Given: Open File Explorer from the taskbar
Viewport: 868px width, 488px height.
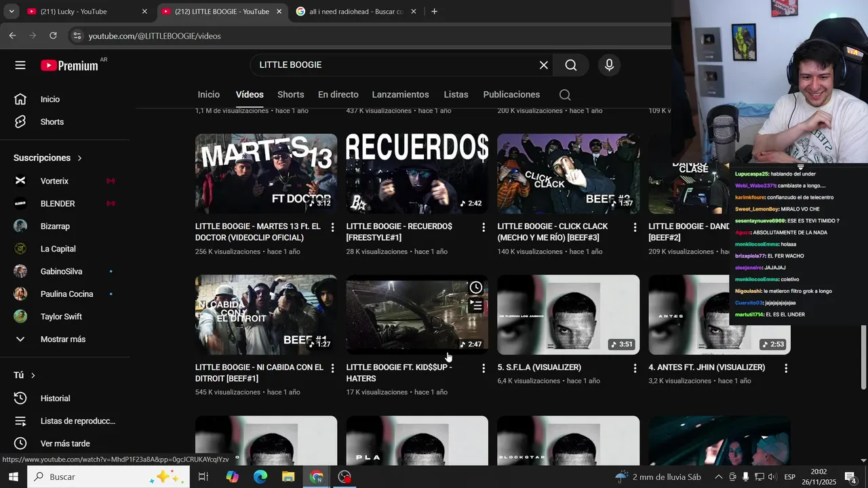Looking at the screenshot, I should point(288,477).
